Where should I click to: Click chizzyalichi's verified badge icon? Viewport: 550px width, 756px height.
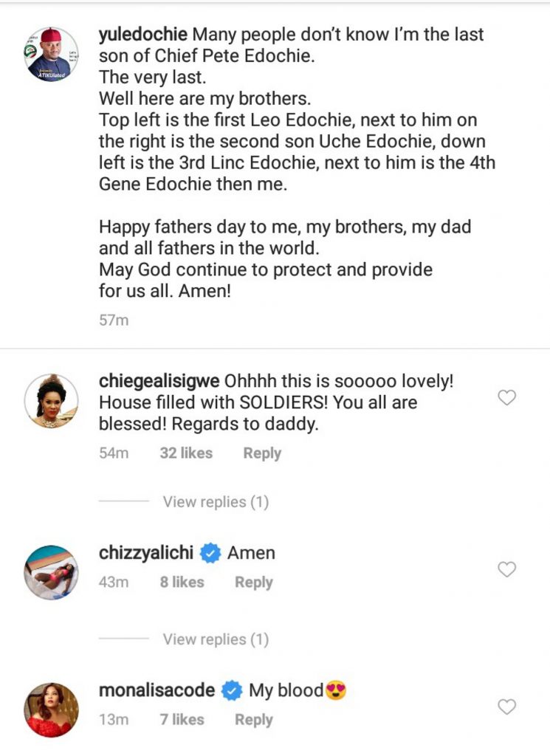[x=210, y=554]
